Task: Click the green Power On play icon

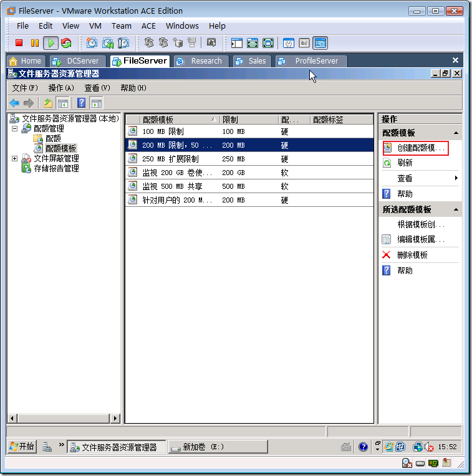Action: 51,43
